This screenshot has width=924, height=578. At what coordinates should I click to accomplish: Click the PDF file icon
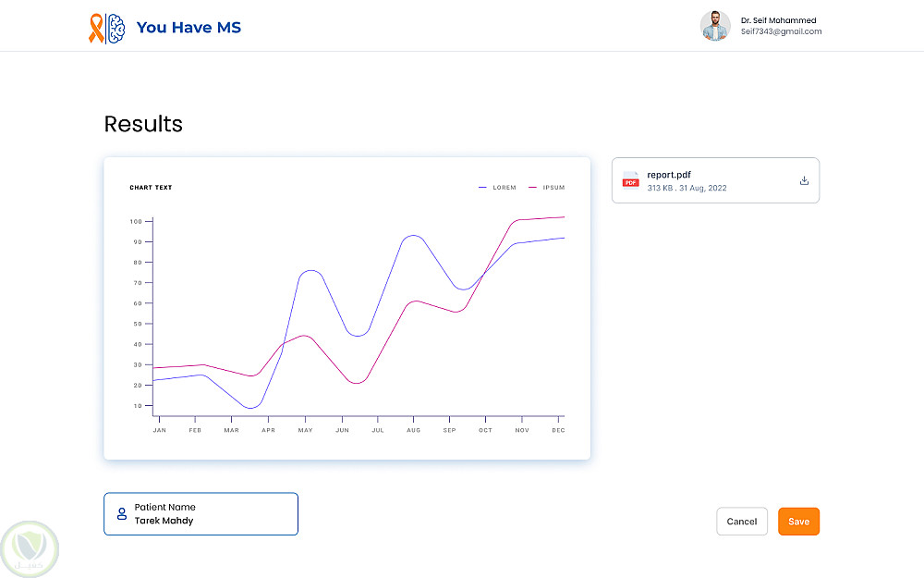point(630,179)
